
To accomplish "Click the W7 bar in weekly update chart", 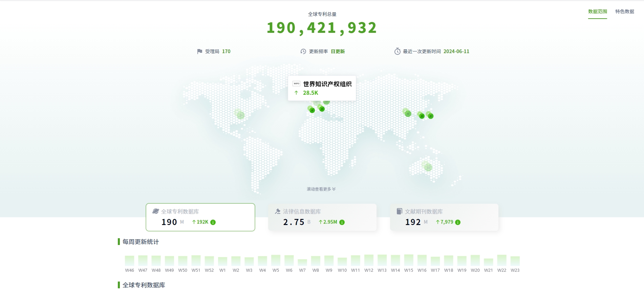I will point(302,262).
